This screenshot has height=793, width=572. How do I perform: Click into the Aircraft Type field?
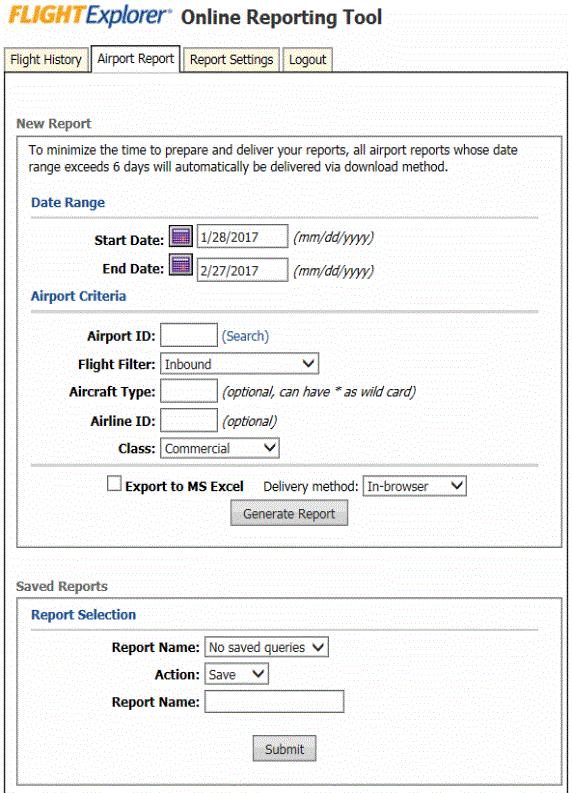pos(189,391)
